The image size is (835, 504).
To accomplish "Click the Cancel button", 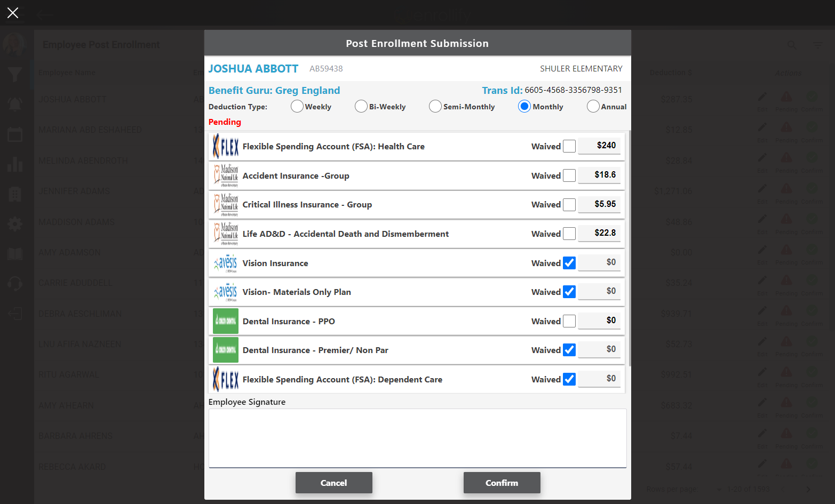I will coord(334,483).
